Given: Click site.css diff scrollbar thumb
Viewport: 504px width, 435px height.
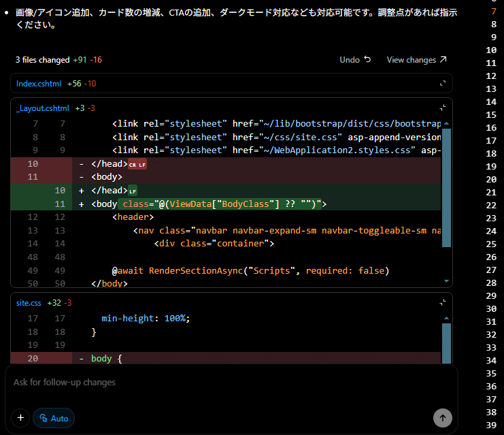Looking at the screenshot, I should pyautogui.click(x=446, y=343).
